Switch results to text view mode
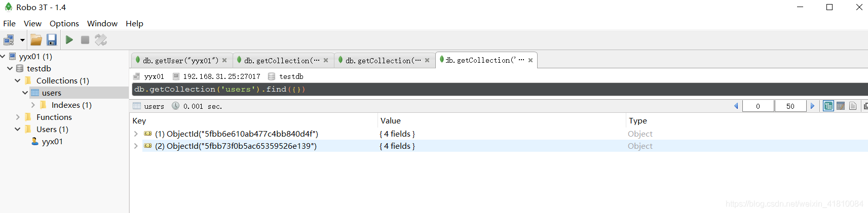 [x=853, y=106]
